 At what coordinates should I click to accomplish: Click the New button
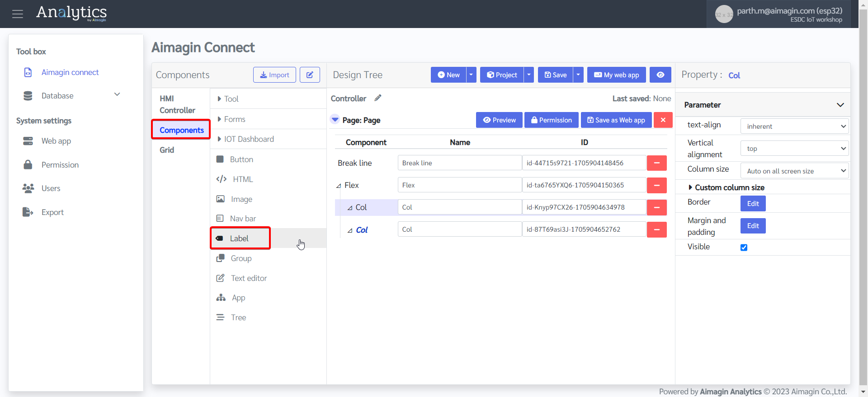tap(448, 75)
